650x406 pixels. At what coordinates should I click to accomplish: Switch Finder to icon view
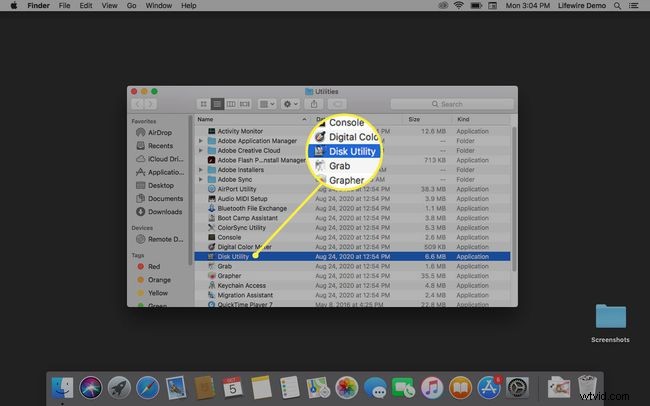tap(204, 104)
